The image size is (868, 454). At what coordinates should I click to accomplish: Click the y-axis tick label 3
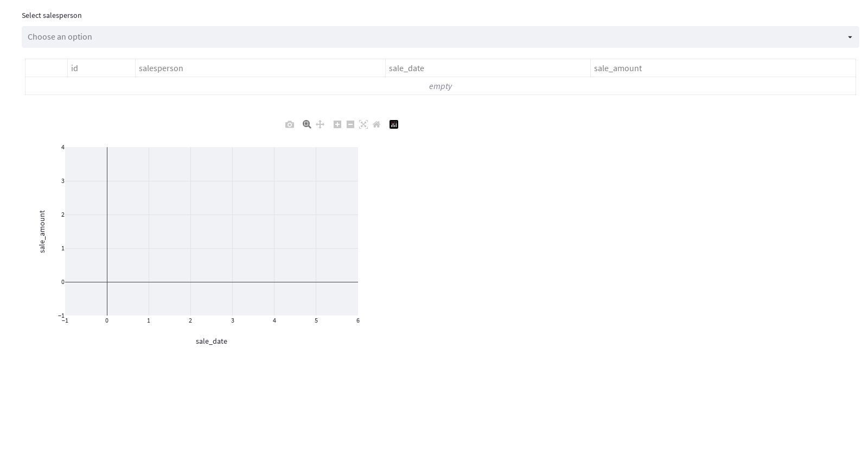click(63, 181)
